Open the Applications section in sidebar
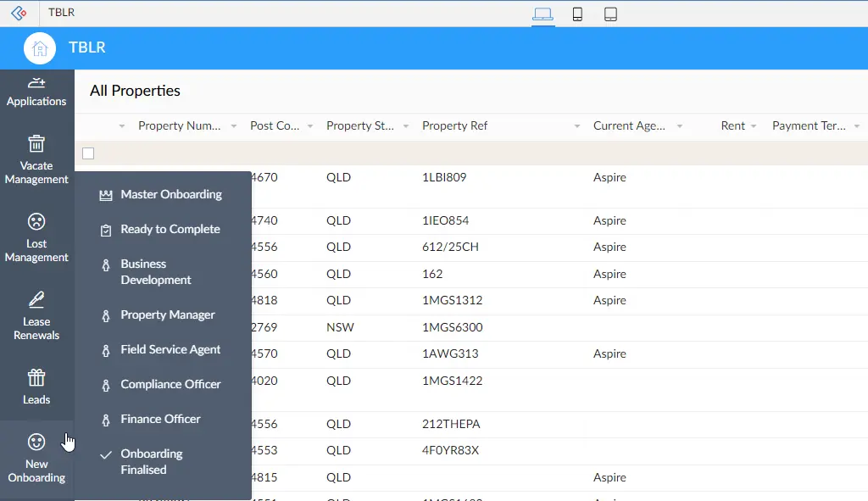This screenshot has height=501, width=868. 36,92
